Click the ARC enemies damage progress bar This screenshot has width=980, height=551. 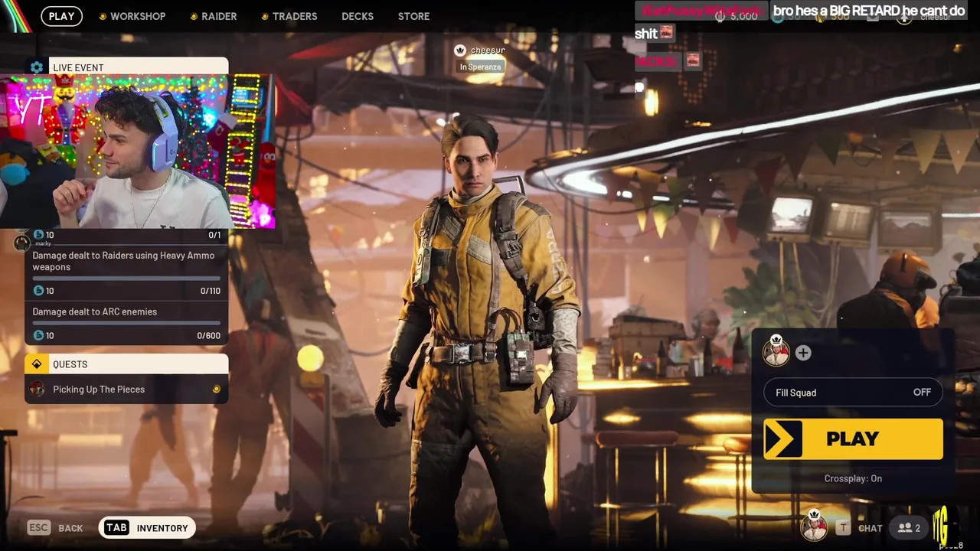[126, 323]
